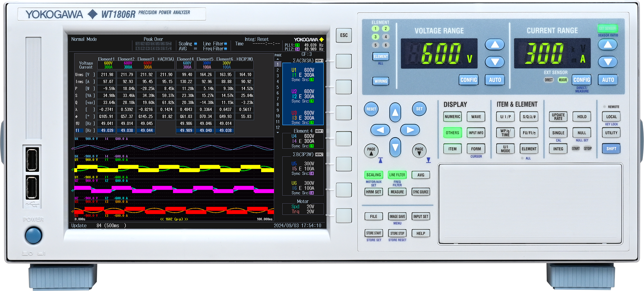
Task: Open the WIRING settings
Action: pyautogui.click(x=381, y=81)
